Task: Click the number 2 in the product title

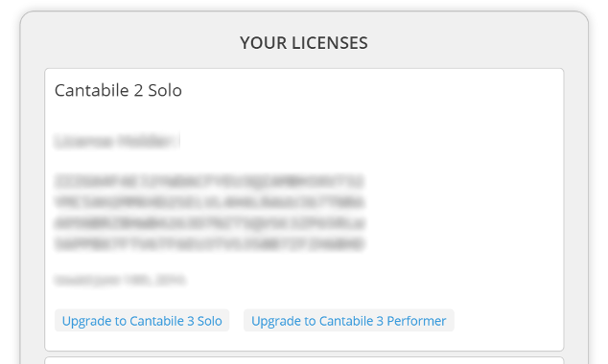Action: tap(138, 91)
